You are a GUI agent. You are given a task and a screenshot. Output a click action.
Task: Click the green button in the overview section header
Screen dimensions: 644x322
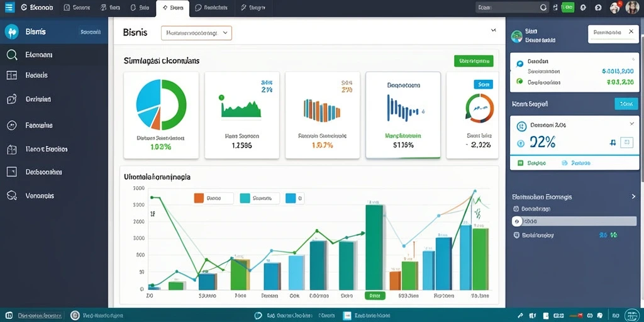click(474, 61)
